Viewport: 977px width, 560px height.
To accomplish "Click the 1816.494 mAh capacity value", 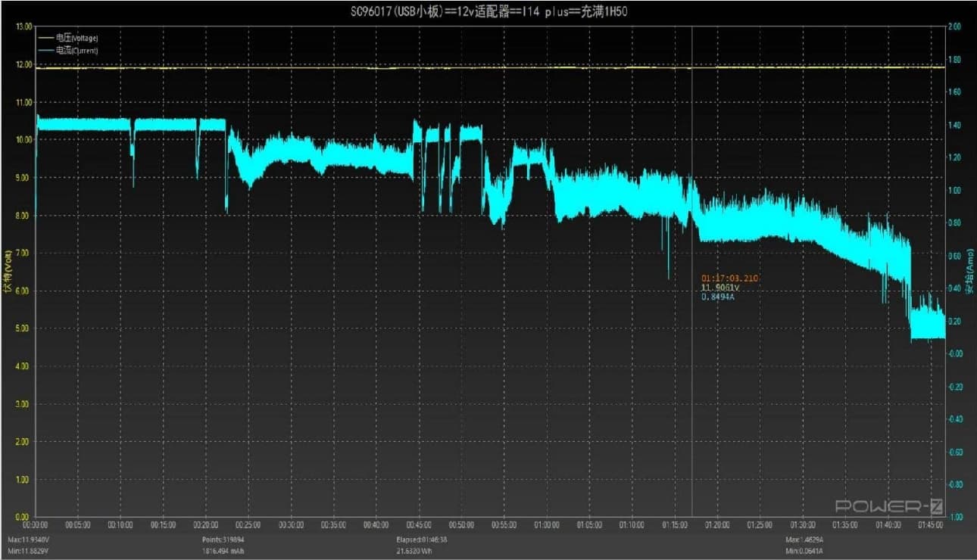I will pos(223,551).
